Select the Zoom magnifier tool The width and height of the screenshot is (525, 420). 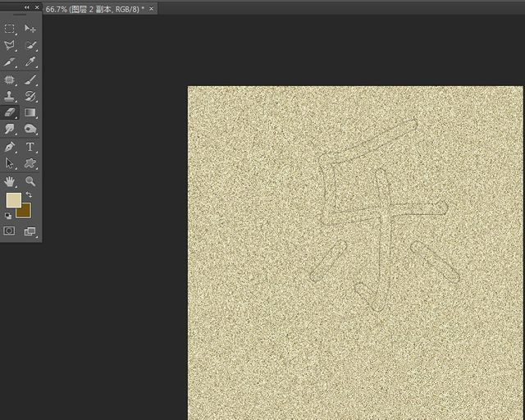pyautogui.click(x=30, y=181)
